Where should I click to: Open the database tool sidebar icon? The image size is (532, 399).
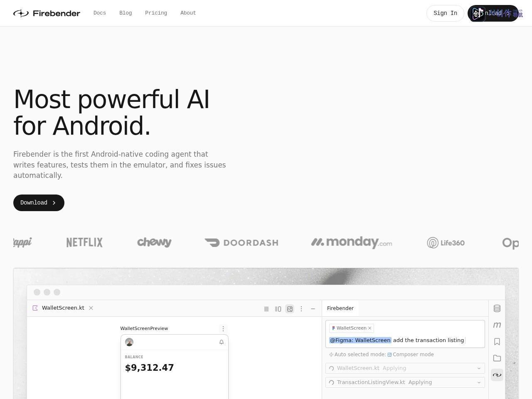pyautogui.click(x=497, y=308)
